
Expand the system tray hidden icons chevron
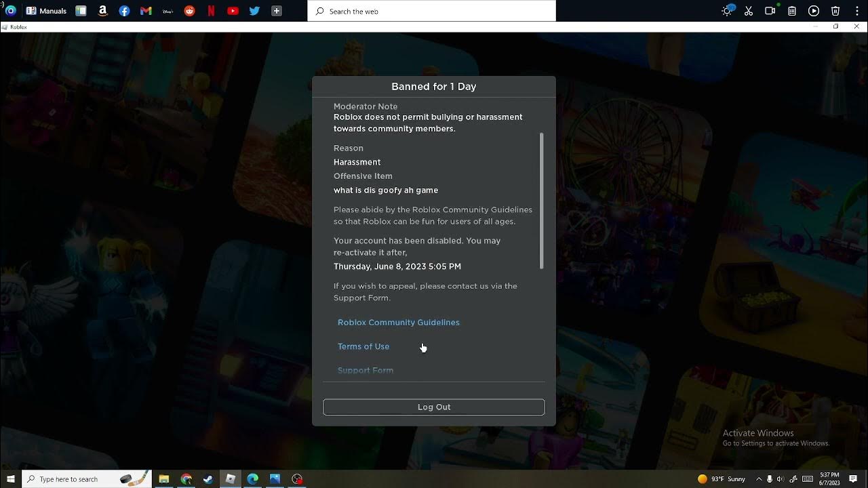click(x=759, y=479)
